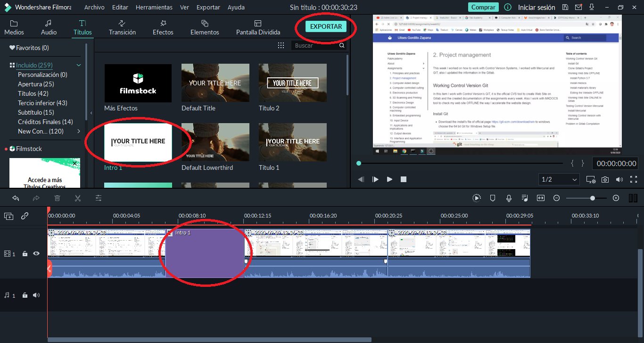Click the timeline zoom slider handle

(592, 198)
